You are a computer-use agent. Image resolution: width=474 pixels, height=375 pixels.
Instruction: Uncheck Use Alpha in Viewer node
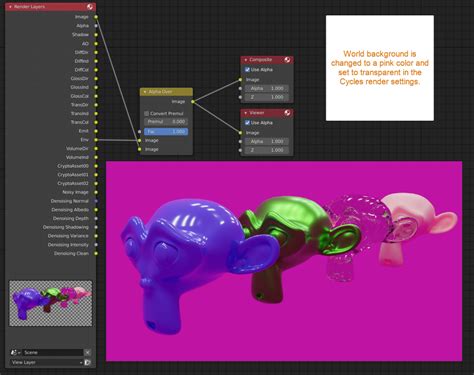[247, 123]
